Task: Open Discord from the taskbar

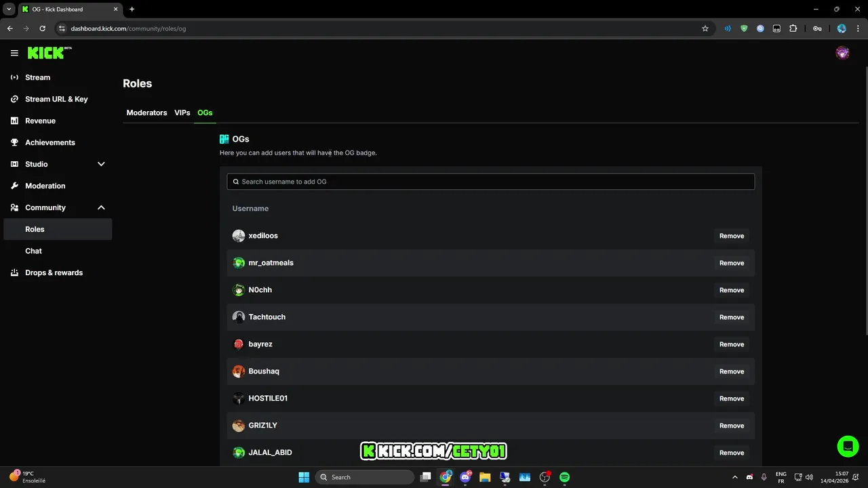Action: click(465, 477)
